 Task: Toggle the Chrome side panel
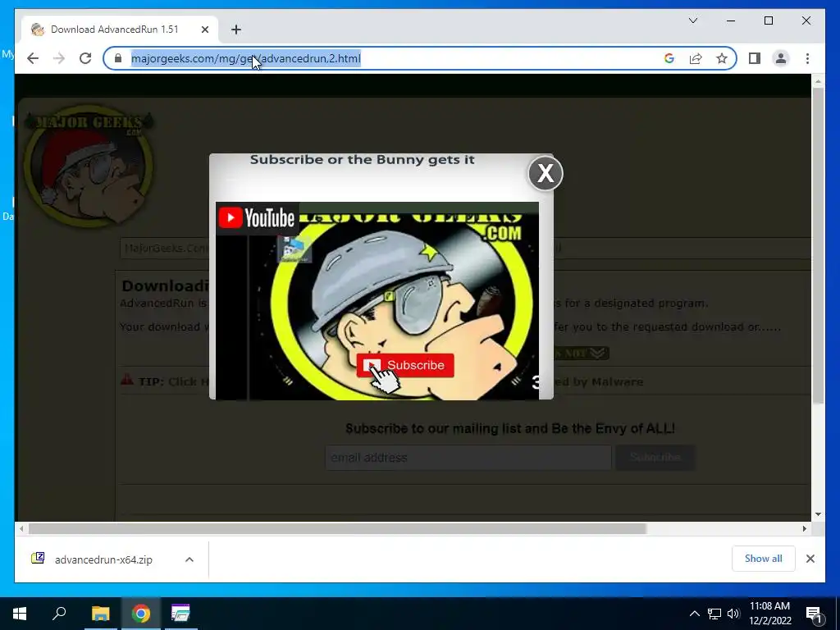tap(755, 58)
